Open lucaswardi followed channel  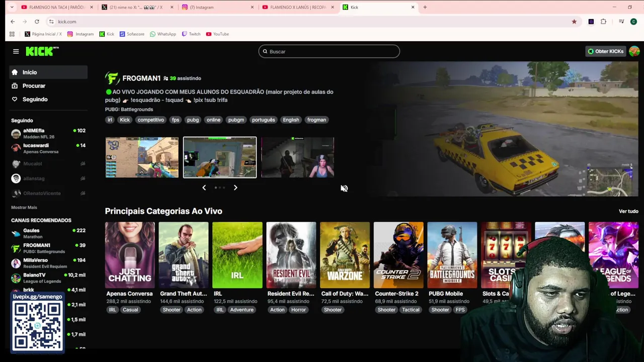pos(48,148)
